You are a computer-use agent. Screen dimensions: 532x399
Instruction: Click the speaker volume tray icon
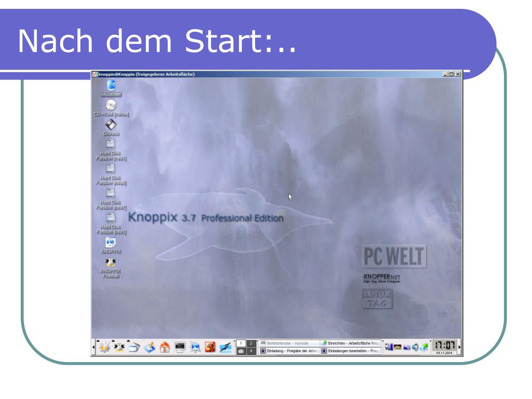(415, 348)
